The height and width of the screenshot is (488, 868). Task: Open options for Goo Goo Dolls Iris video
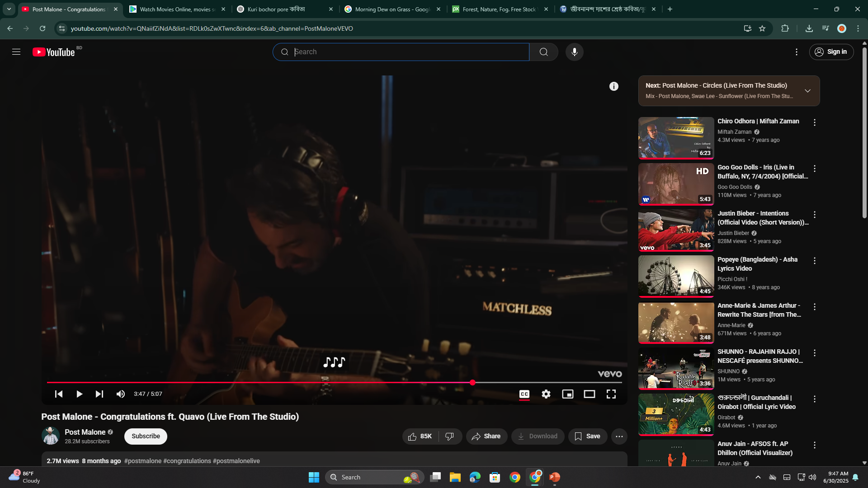click(815, 169)
